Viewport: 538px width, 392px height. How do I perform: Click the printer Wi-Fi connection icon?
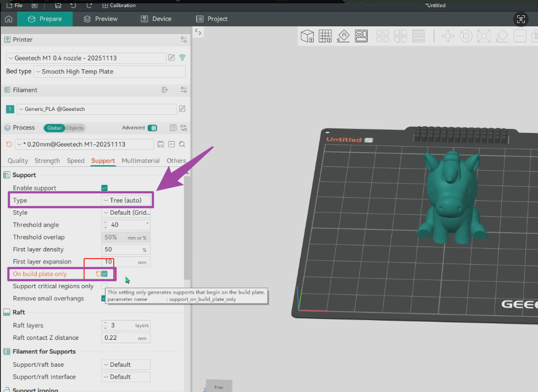pos(182,58)
